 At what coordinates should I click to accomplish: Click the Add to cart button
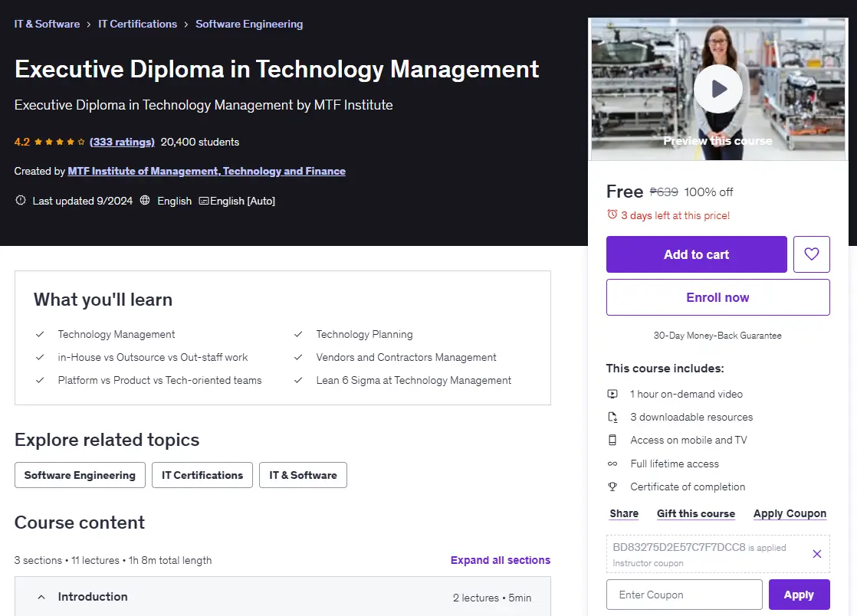(x=696, y=254)
